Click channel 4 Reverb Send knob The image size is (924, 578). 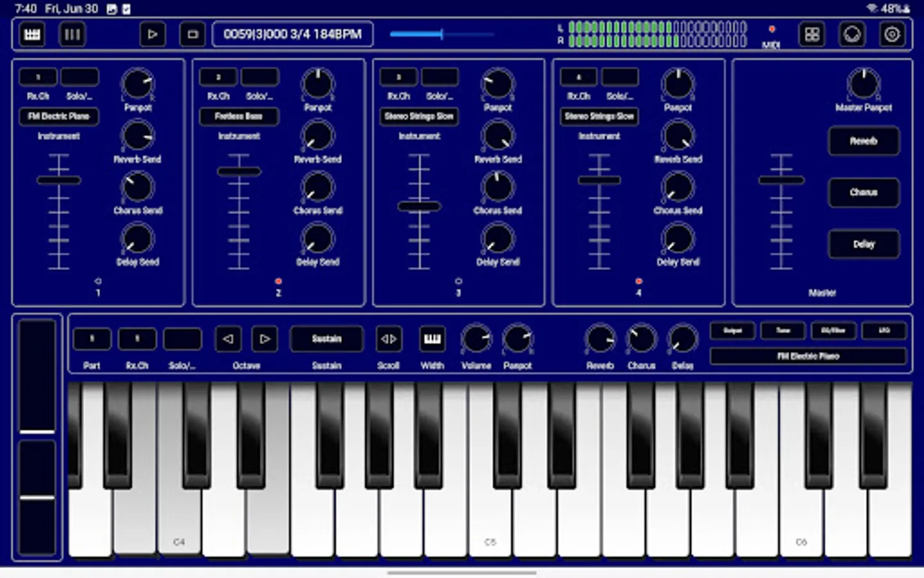(x=678, y=136)
